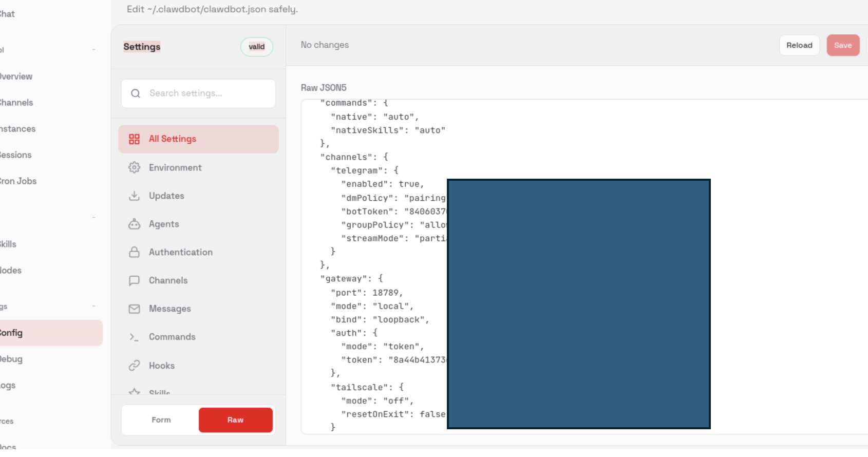
Task: Click the Updates download icon
Action: (x=134, y=196)
